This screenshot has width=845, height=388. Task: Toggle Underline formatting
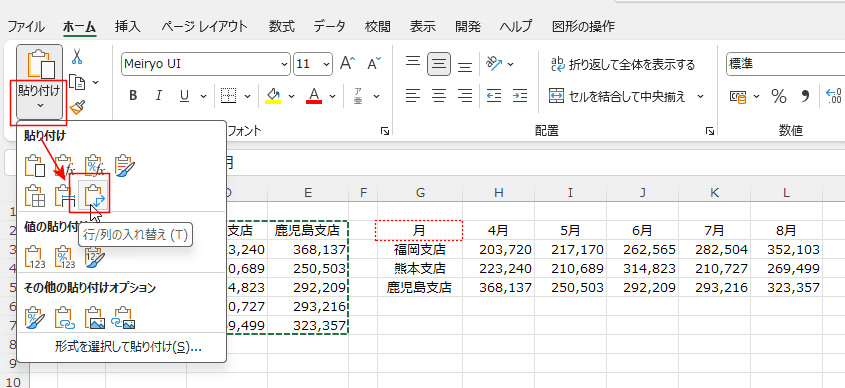point(185,96)
